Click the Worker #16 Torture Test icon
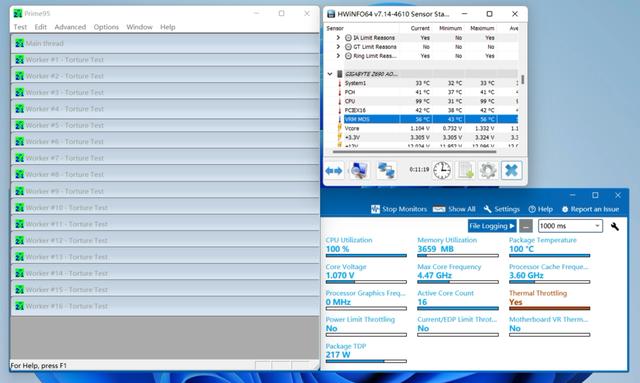Viewport: 640px width, 383px height. pos(19,306)
